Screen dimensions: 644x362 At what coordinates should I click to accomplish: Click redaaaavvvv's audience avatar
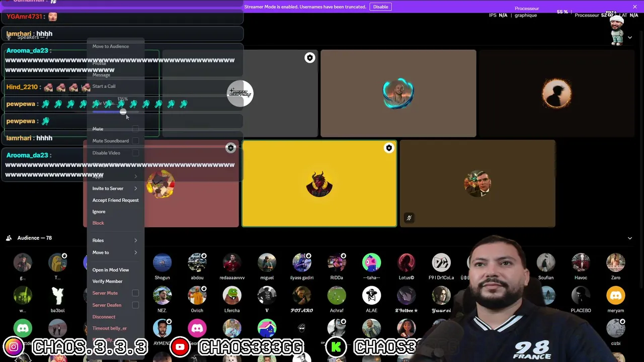pos(232,262)
